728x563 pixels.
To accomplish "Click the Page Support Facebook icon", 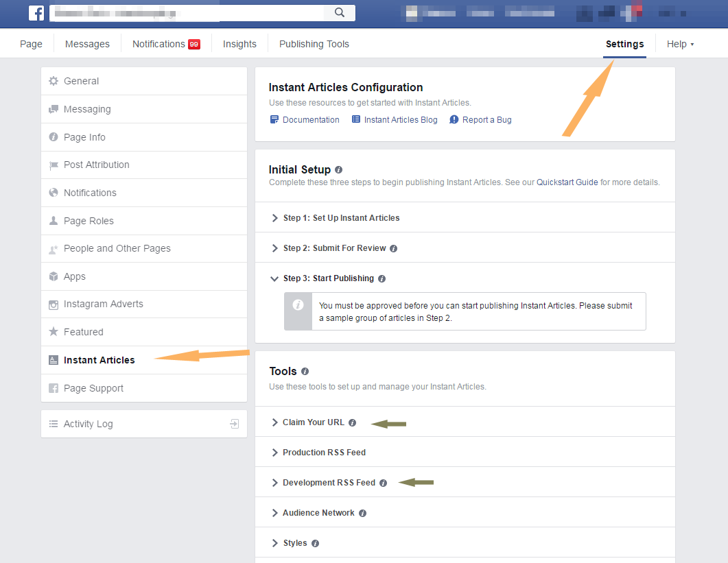I will 54,388.
